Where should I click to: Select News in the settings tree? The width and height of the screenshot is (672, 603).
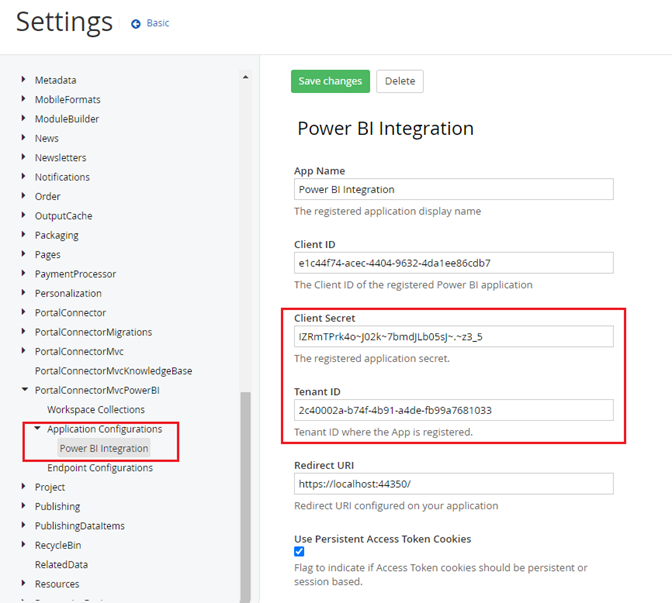(x=47, y=138)
